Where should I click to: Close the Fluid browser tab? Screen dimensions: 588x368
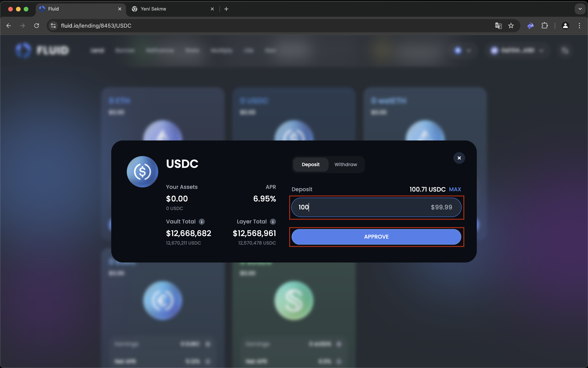120,9
